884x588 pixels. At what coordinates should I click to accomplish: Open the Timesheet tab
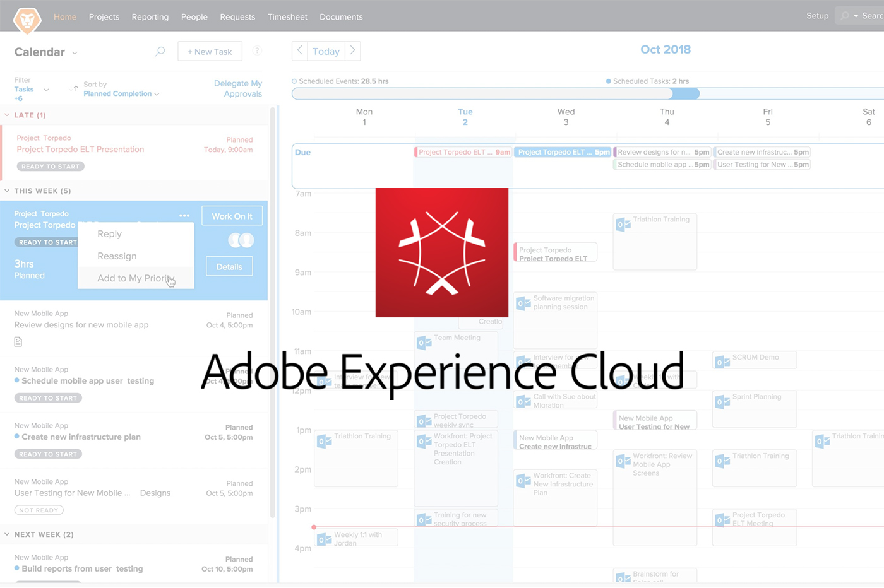click(x=287, y=17)
